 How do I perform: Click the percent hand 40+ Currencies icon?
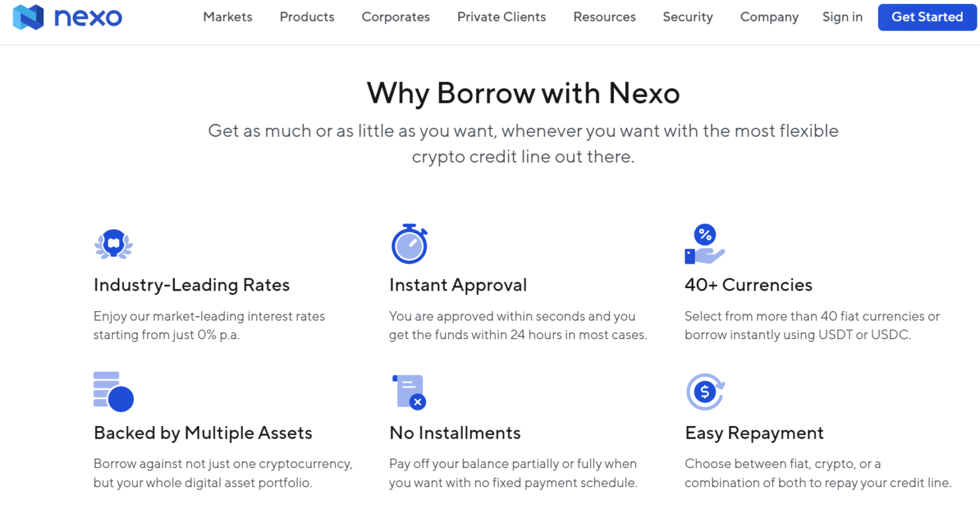click(704, 244)
